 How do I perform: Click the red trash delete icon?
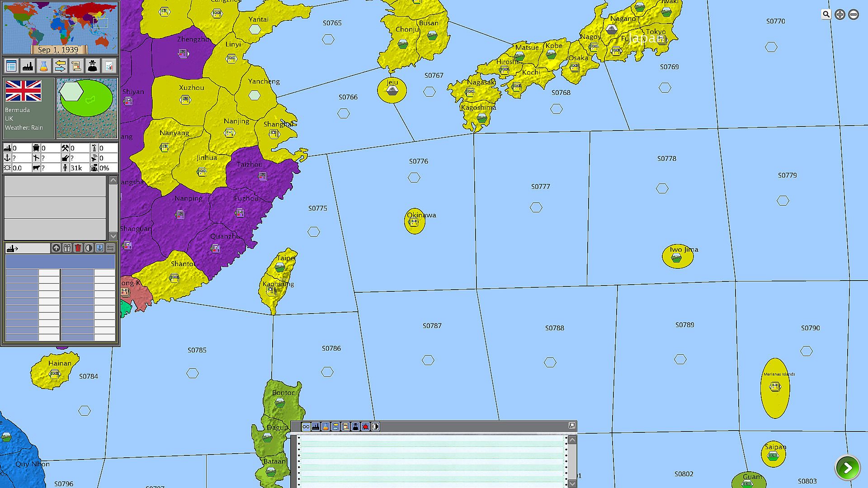[78, 248]
